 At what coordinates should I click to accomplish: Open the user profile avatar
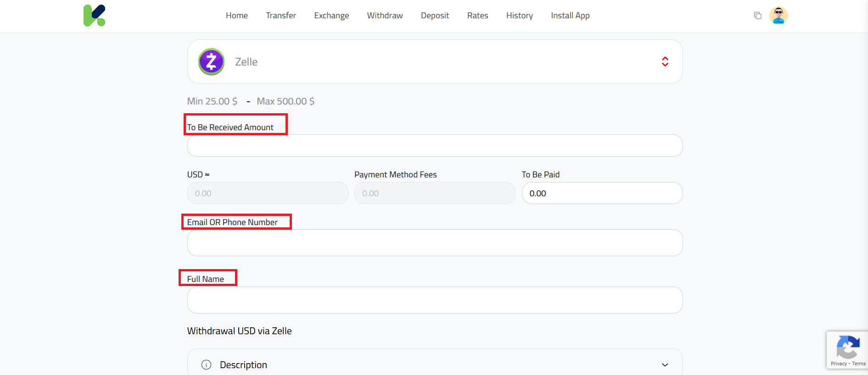[778, 16]
